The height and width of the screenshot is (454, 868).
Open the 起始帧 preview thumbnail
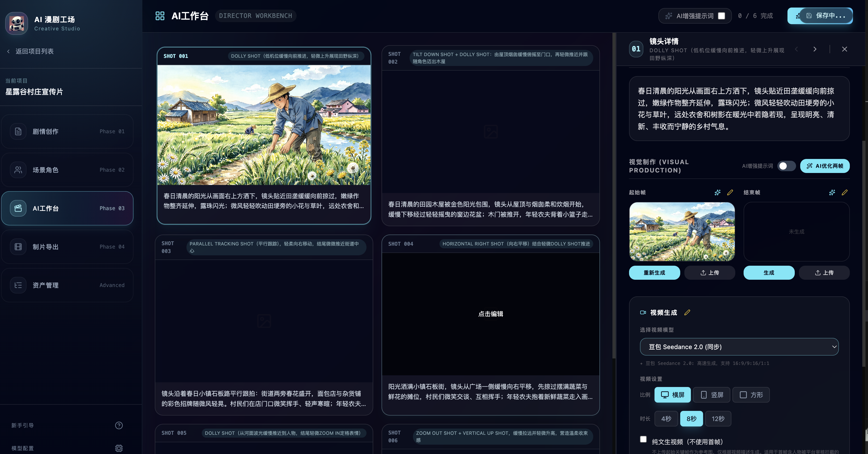[682, 232]
